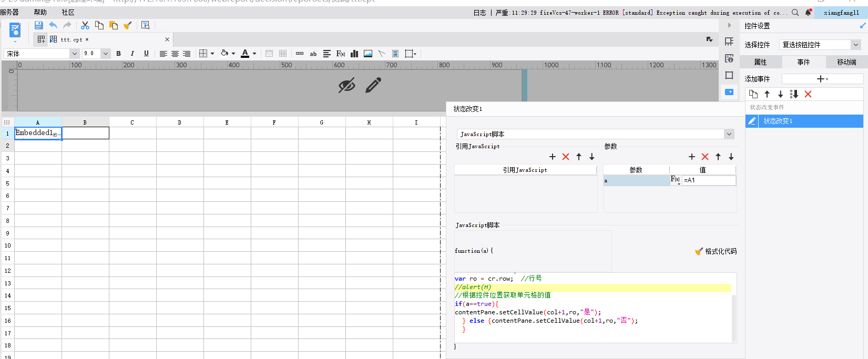The width and height of the screenshot is (868, 359).
Task: Align cell text left
Action: tap(164, 54)
